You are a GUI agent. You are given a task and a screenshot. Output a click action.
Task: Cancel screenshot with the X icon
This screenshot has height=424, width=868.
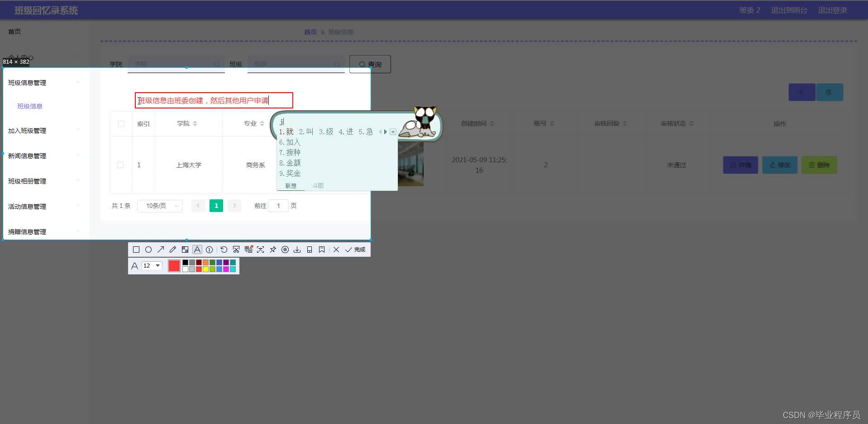coord(336,250)
